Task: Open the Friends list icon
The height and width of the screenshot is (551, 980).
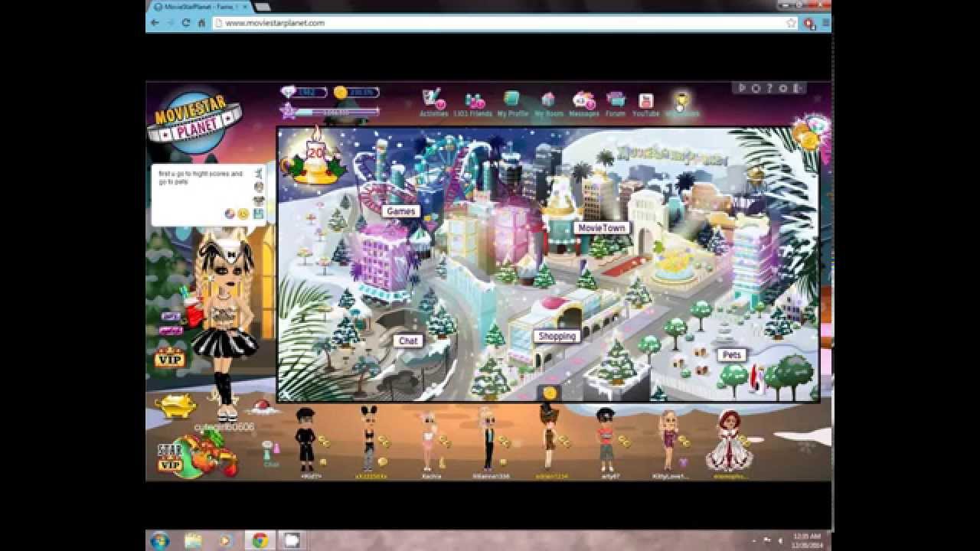Action: point(473,100)
